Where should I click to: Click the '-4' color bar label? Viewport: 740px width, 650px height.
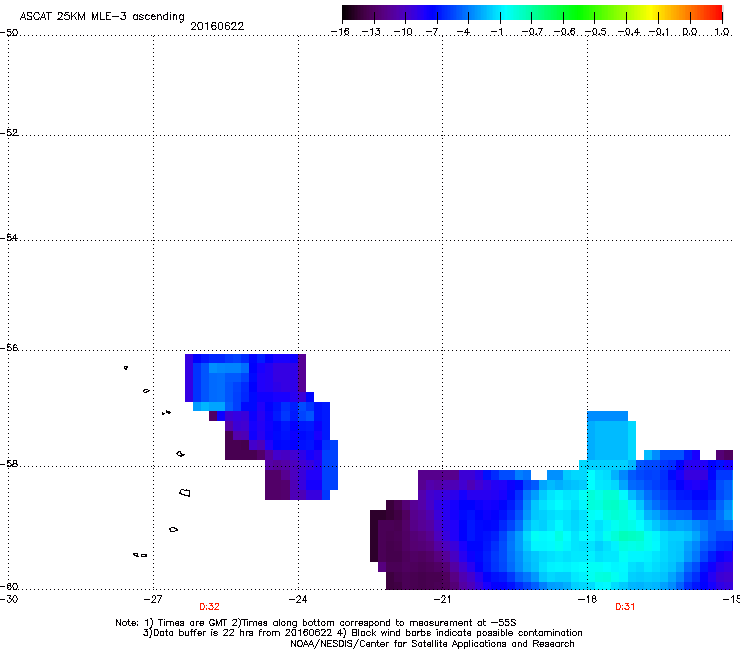[463, 32]
